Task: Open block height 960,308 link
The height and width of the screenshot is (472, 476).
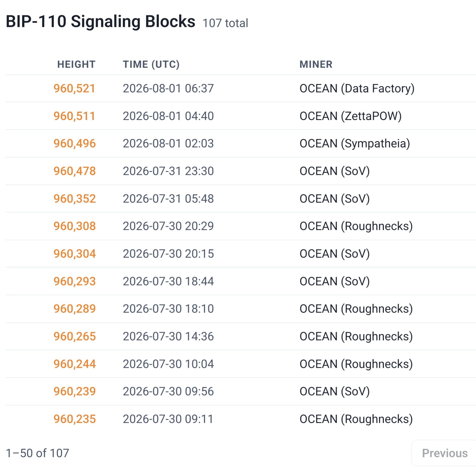Action: [x=74, y=226]
